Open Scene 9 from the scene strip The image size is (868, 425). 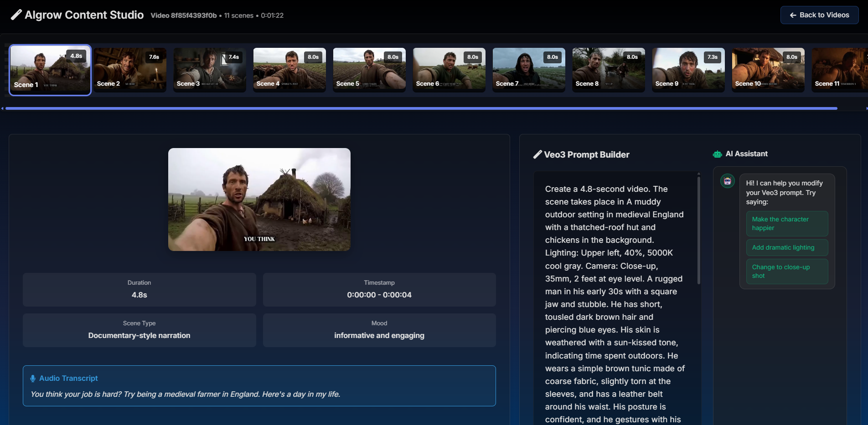click(x=688, y=70)
